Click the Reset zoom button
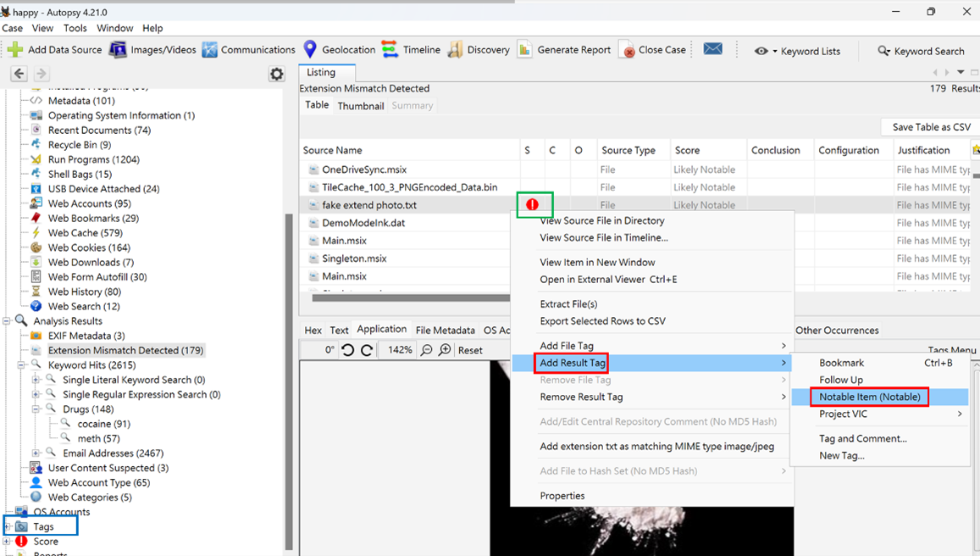The height and width of the screenshot is (556, 980). pyautogui.click(x=470, y=350)
